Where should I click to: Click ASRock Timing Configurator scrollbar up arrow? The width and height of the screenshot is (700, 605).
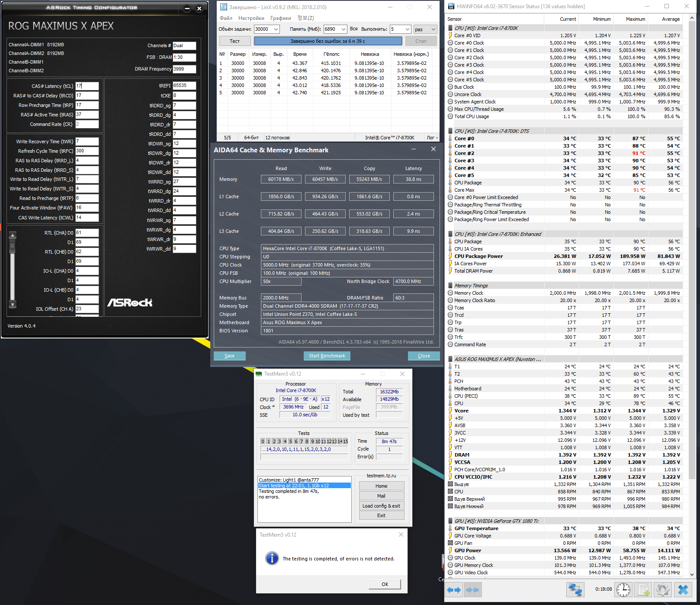(13, 235)
